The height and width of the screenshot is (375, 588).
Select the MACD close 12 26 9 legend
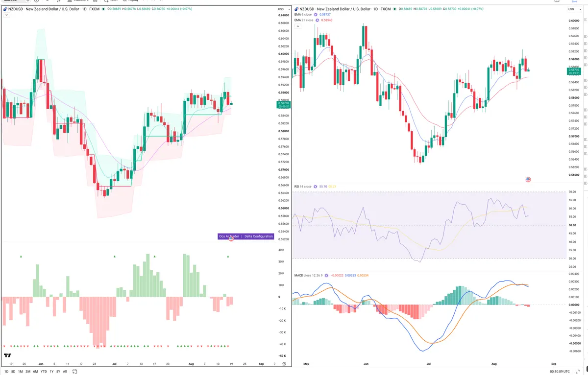(x=308, y=275)
